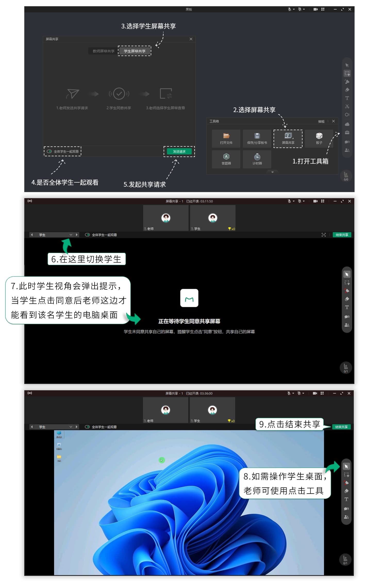Select the eraser tool in 黑板 window toolbar
Image resolution: width=367 pixels, height=588 pixels.
pyautogui.click(x=347, y=90)
